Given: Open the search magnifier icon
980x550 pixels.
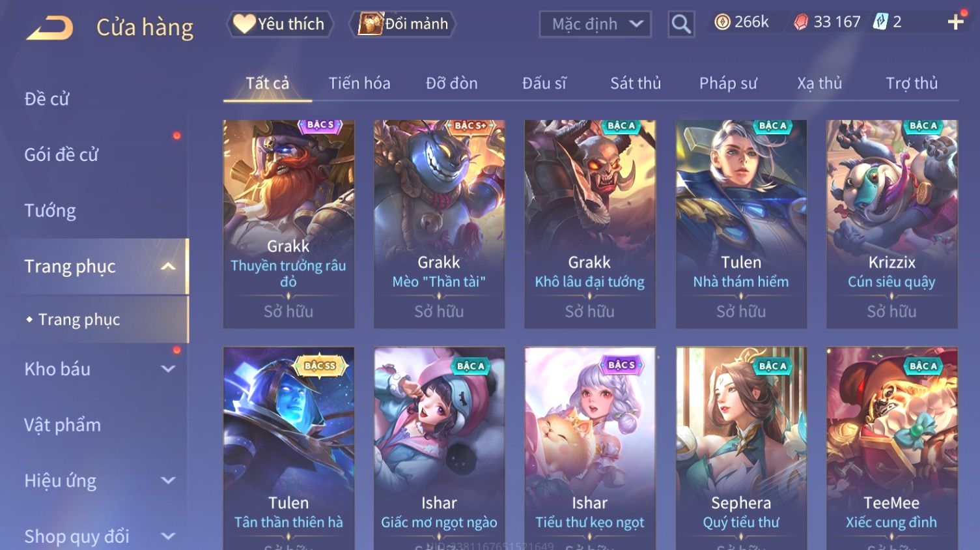Looking at the screenshot, I should click(681, 24).
